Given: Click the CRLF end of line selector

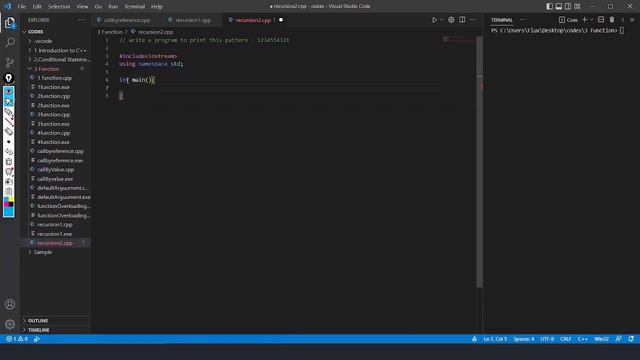Looking at the screenshot, I should coord(565,339).
